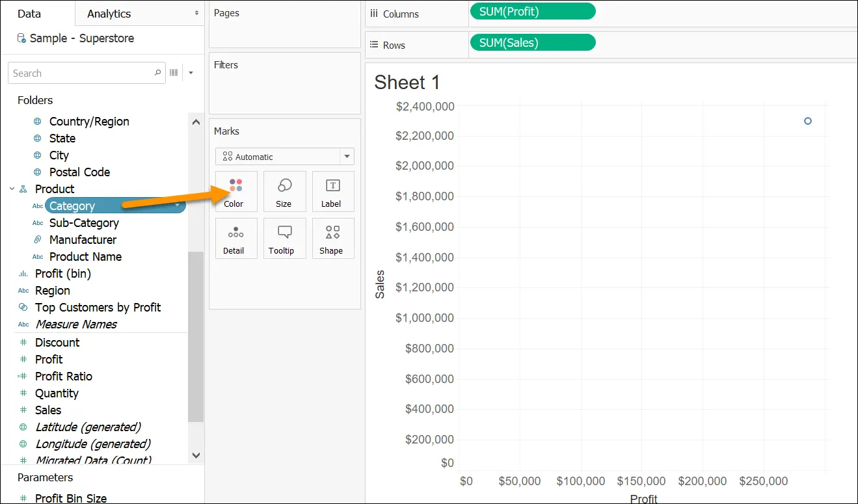Click the Folders heading
The width and height of the screenshot is (858, 504).
pos(35,100)
